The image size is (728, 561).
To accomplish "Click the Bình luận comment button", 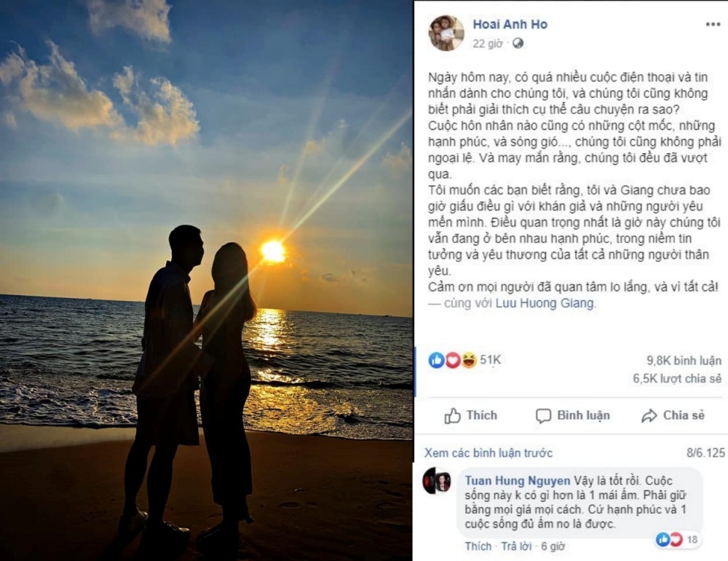I will [572, 415].
